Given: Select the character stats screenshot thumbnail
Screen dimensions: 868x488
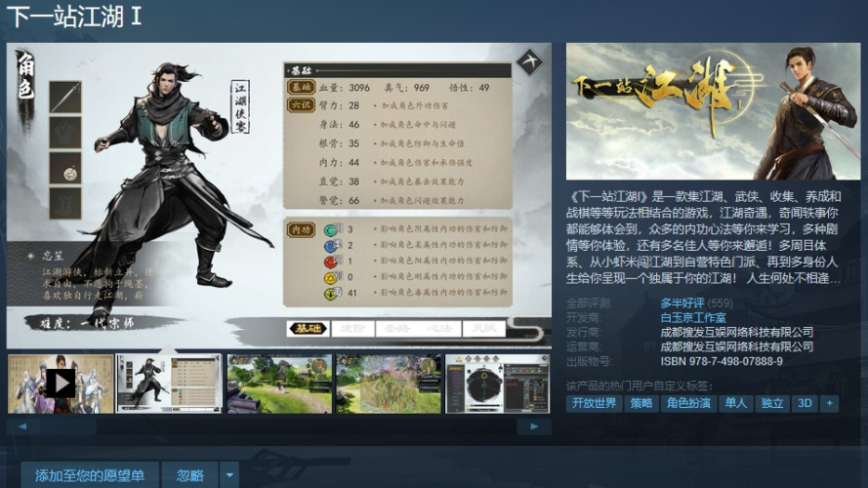Looking at the screenshot, I should (170, 384).
